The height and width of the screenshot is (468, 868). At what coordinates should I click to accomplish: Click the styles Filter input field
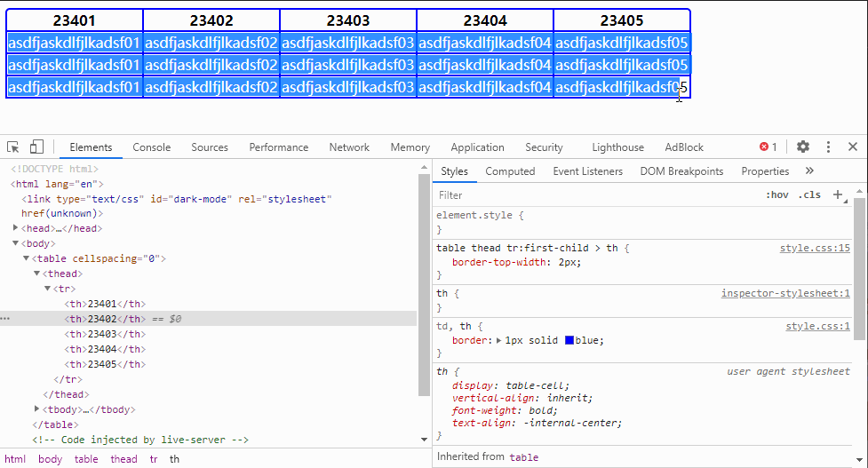[x=598, y=195]
